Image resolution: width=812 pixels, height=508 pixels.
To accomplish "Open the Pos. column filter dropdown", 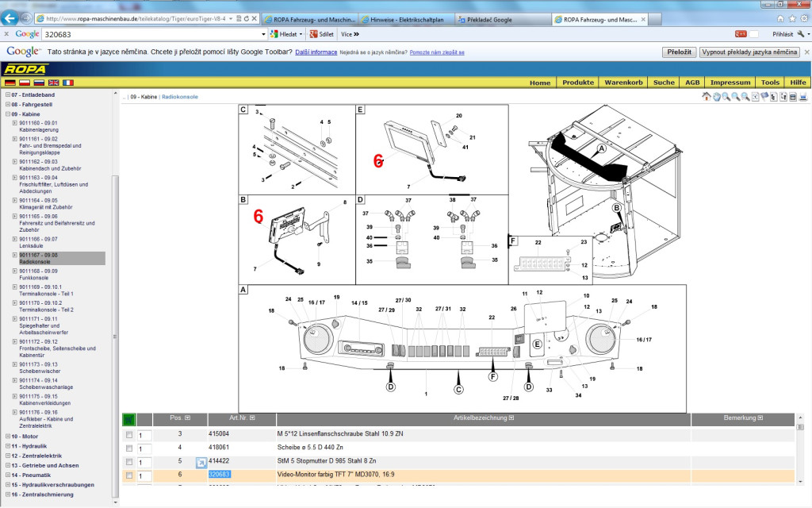I will (187, 418).
